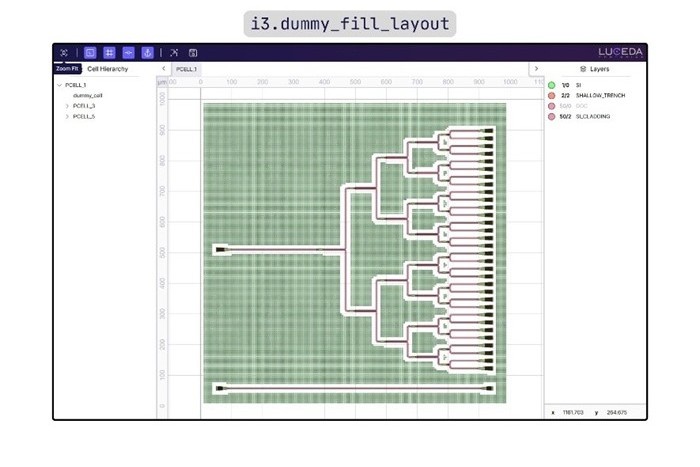
Task: Click the Zoom Fit icon in toolbar
Action: click(x=65, y=52)
